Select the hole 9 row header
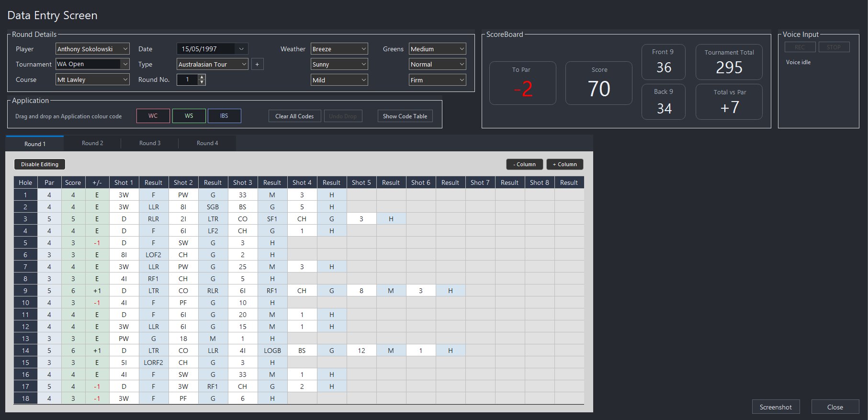Image resolution: width=868 pixels, height=420 pixels. click(x=25, y=291)
